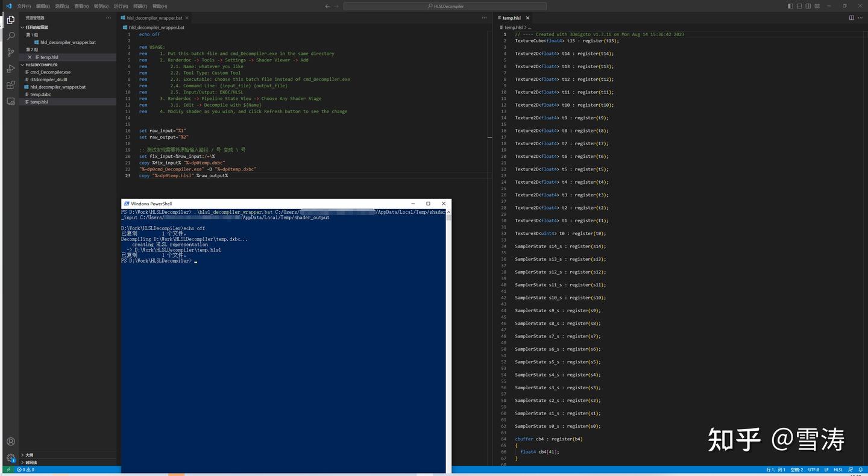Open the 查看 menu

point(81,6)
